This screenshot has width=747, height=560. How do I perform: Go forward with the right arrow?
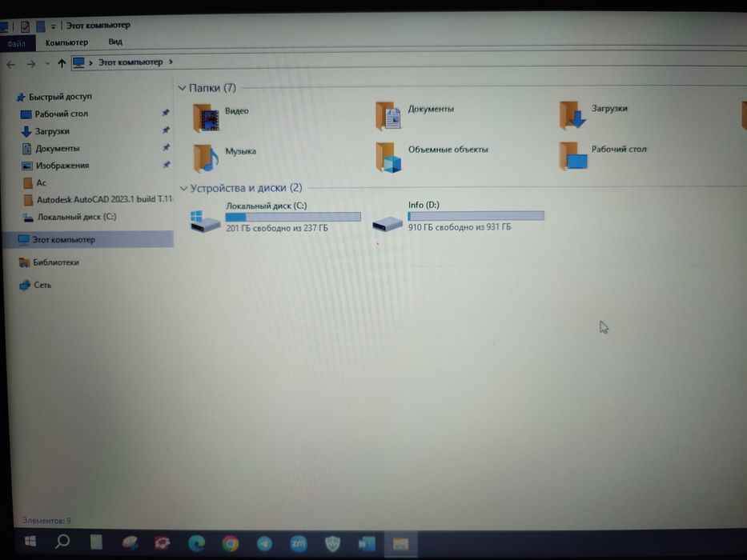click(x=31, y=64)
